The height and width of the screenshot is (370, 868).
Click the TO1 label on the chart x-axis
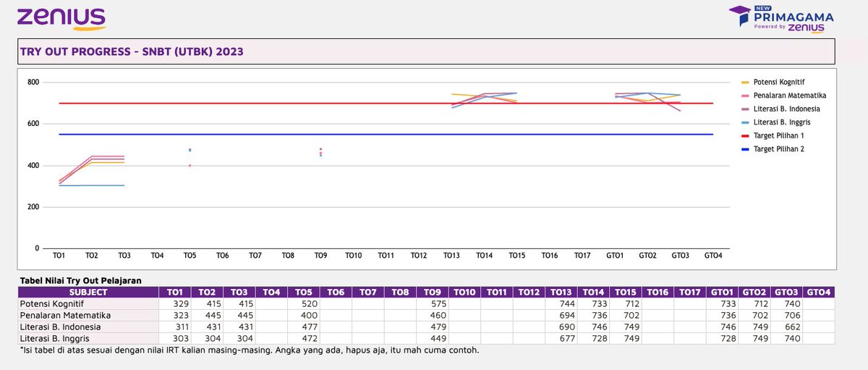(59, 256)
